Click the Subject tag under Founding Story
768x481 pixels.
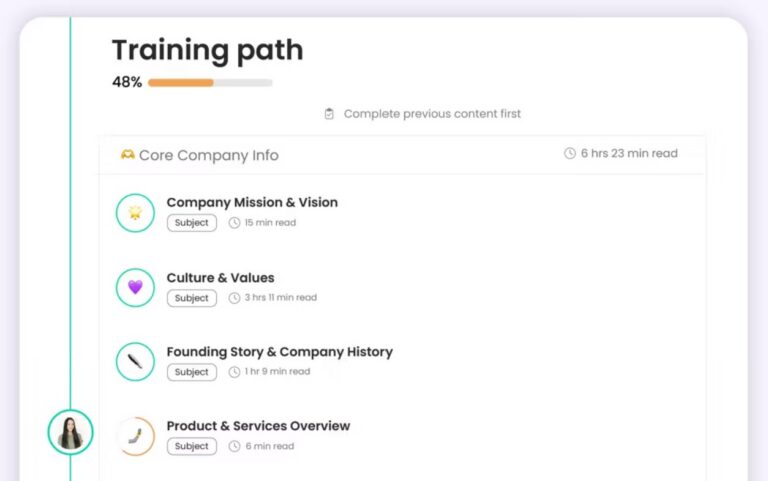(x=192, y=372)
